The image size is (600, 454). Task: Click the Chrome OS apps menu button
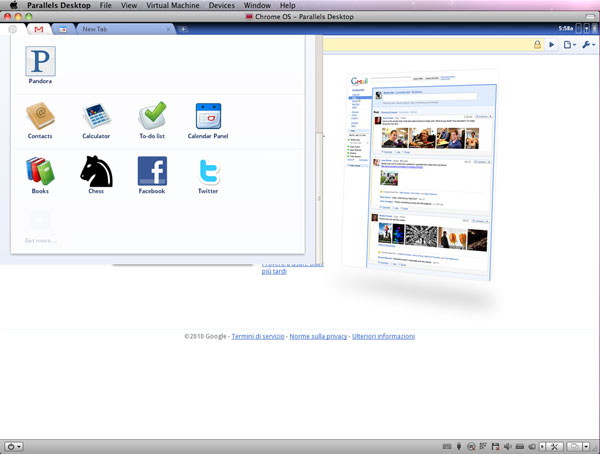click(12, 29)
